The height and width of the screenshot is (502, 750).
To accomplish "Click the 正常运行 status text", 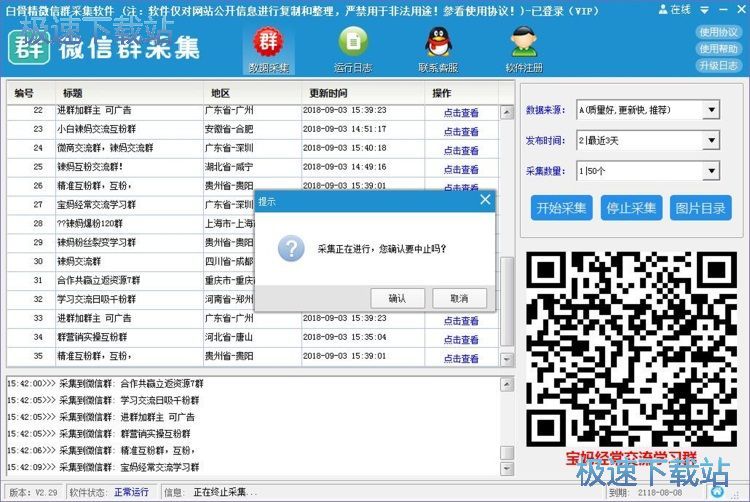I will (x=132, y=492).
